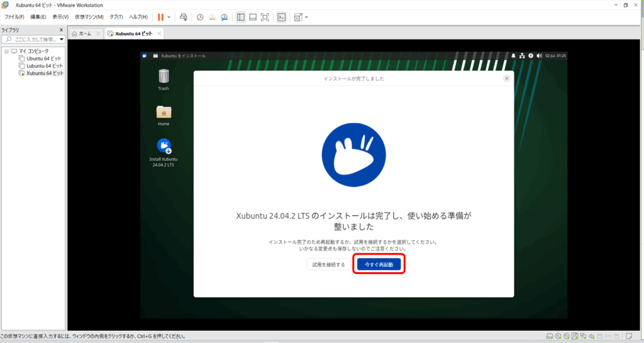The image size is (644, 343).
Task: Take a snapshot using the clock icon
Action: point(200,17)
